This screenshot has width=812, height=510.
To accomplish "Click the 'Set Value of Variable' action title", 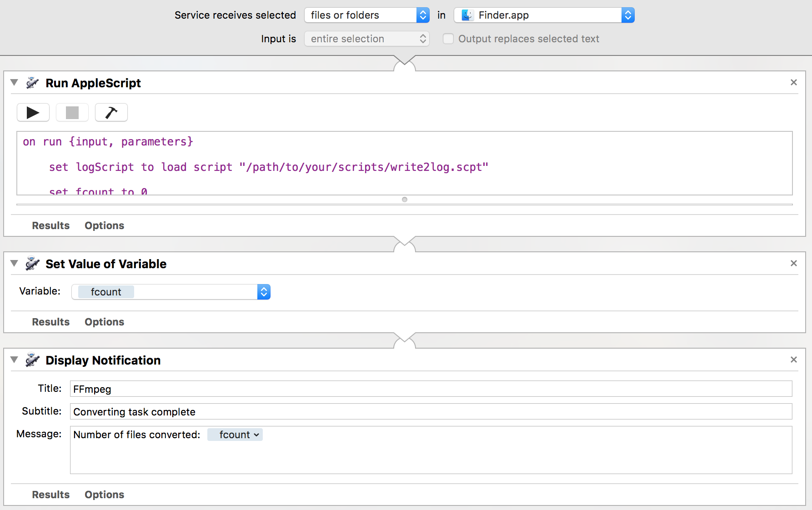I will (x=106, y=264).
